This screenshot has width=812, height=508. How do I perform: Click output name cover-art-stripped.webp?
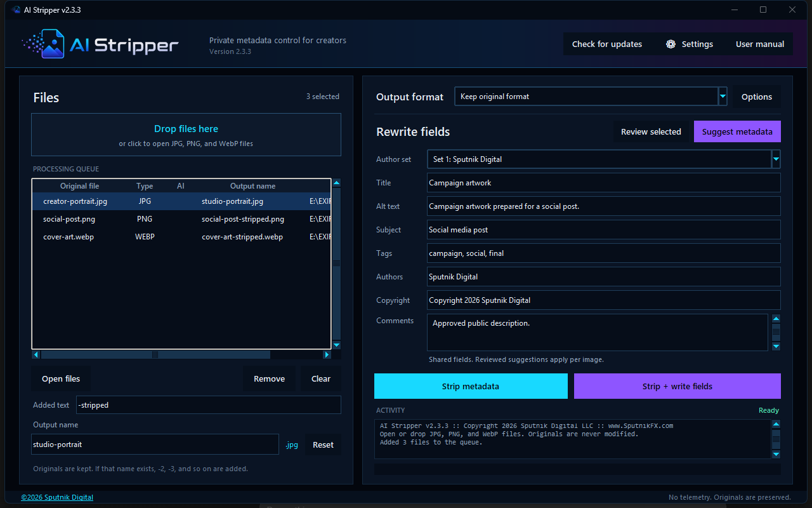click(242, 237)
